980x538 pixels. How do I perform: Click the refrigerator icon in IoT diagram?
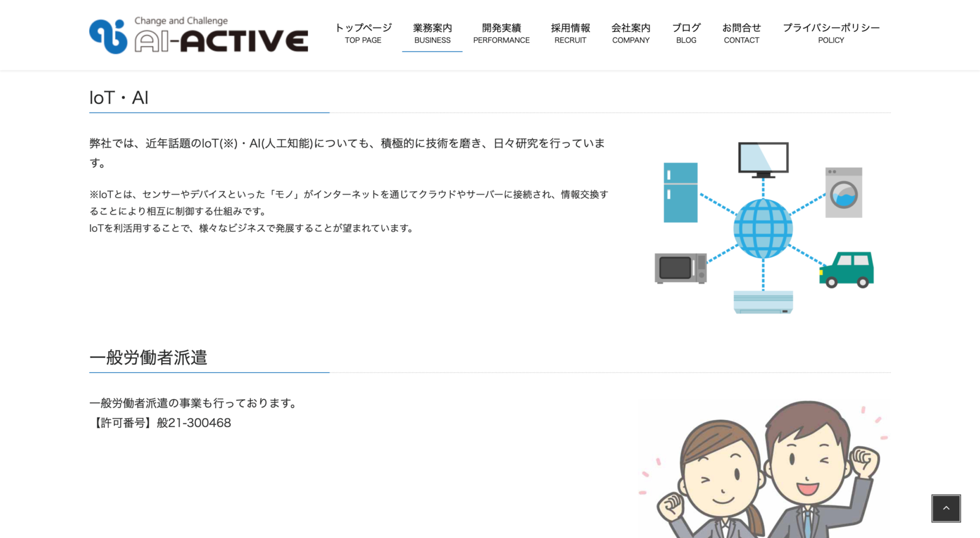(680, 192)
